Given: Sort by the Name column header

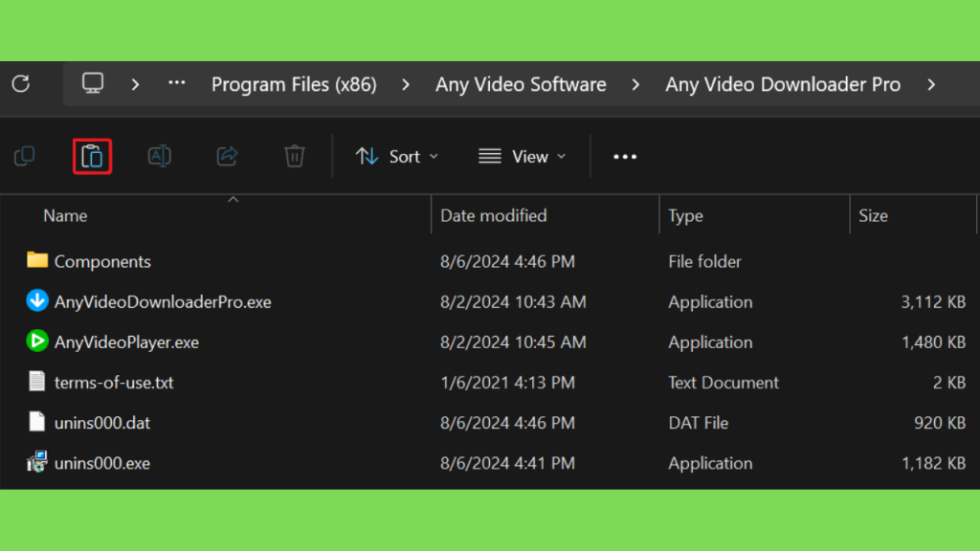Looking at the screenshot, I should point(65,215).
